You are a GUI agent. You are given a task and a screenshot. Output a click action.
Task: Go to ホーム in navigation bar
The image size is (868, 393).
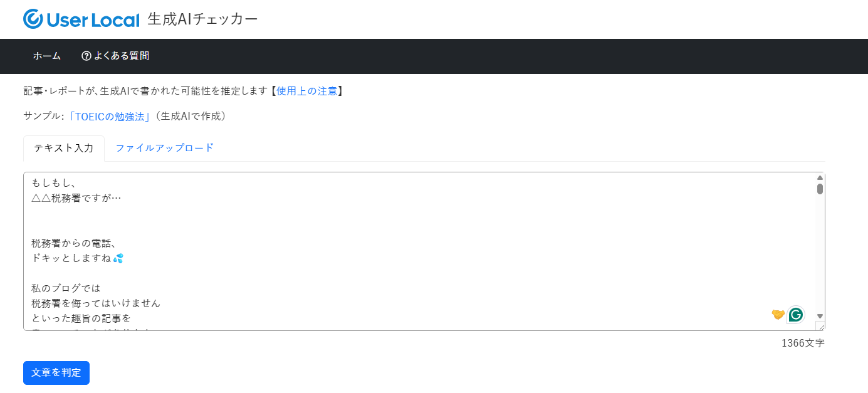47,56
